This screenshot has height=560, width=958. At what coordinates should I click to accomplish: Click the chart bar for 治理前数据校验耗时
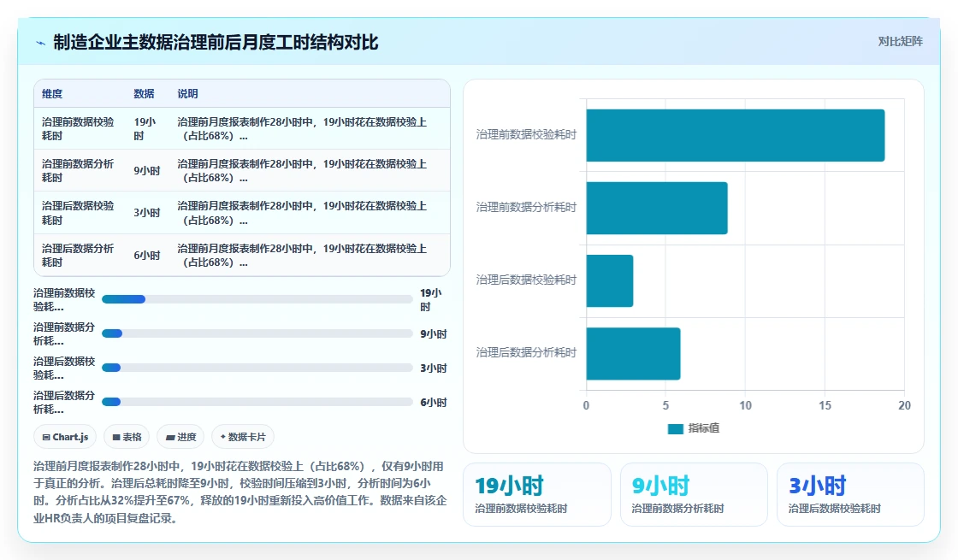[736, 136]
